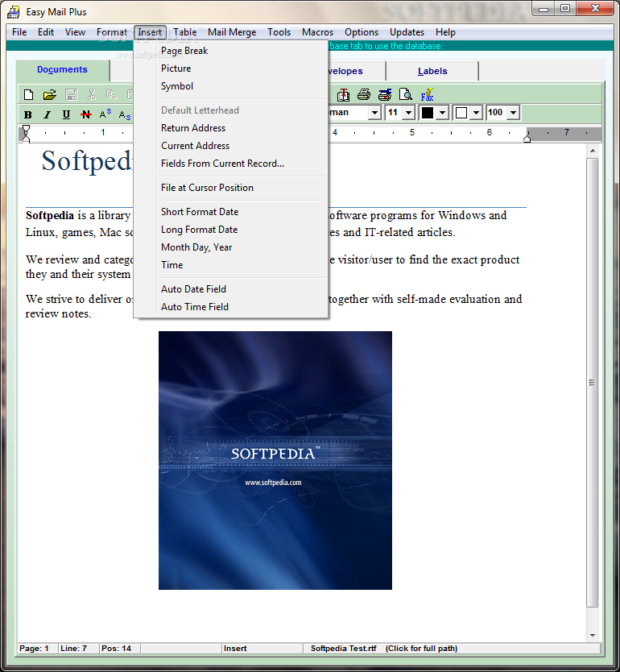Open the Tools menu
Viewport: 620px width, 672px height.
pyautogui.click(x=279, y=32)
